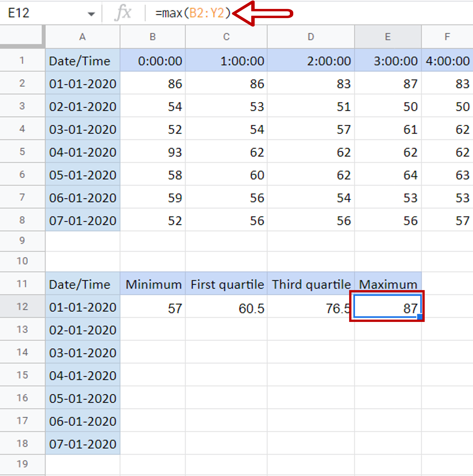
Task: Select row 5 header
Action: click(22, 151)
